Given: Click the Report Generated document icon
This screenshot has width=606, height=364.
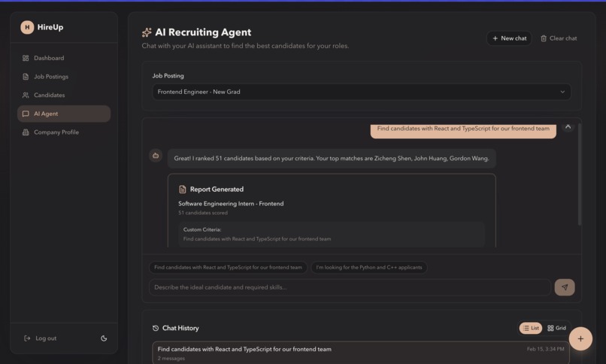Looking at the screenshot, I should click(x=183, y=190).
